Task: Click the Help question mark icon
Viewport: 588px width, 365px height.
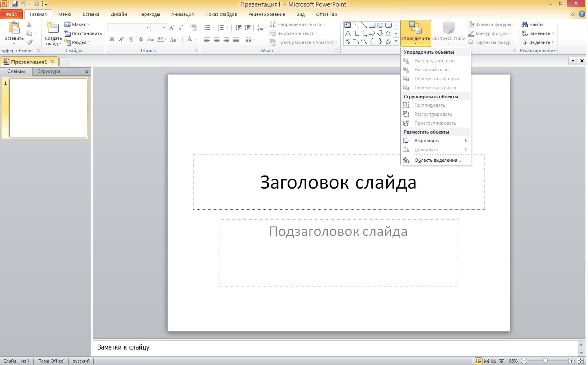Action: click(581, 14)
